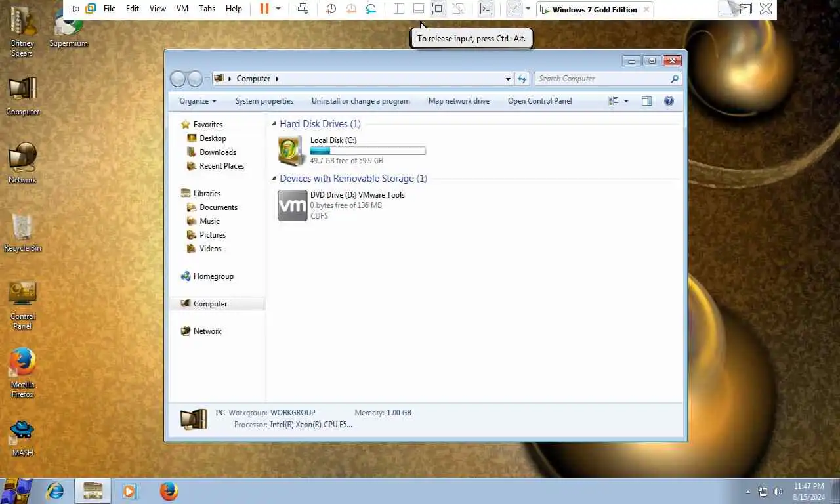The height and width of the screenshot is (504, 840).
Task: Open the VM menu
Action: click(x=182, y=9)
